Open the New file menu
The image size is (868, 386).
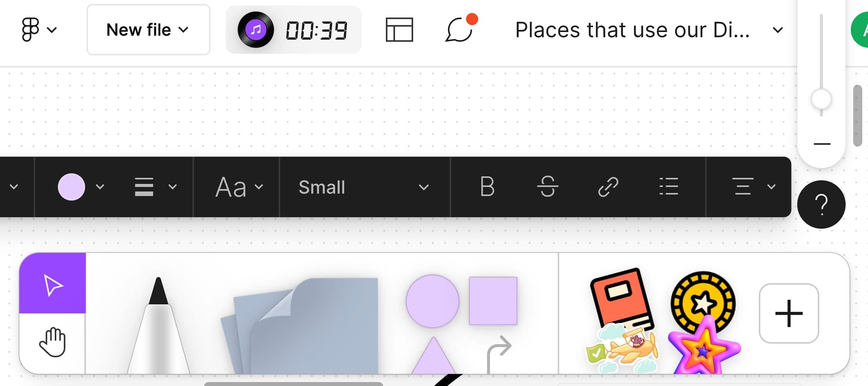(148, 30)
